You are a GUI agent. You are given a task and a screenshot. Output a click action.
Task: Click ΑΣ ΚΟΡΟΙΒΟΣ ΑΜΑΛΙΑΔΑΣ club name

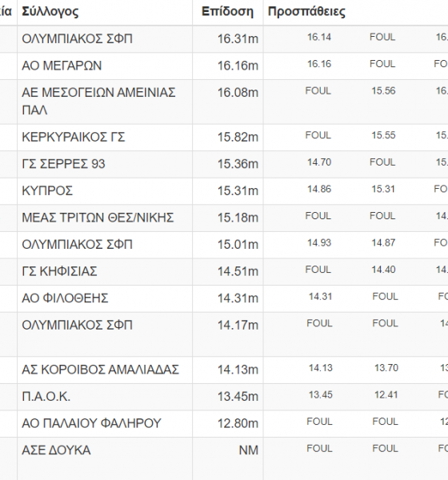[x=100, y=370]
